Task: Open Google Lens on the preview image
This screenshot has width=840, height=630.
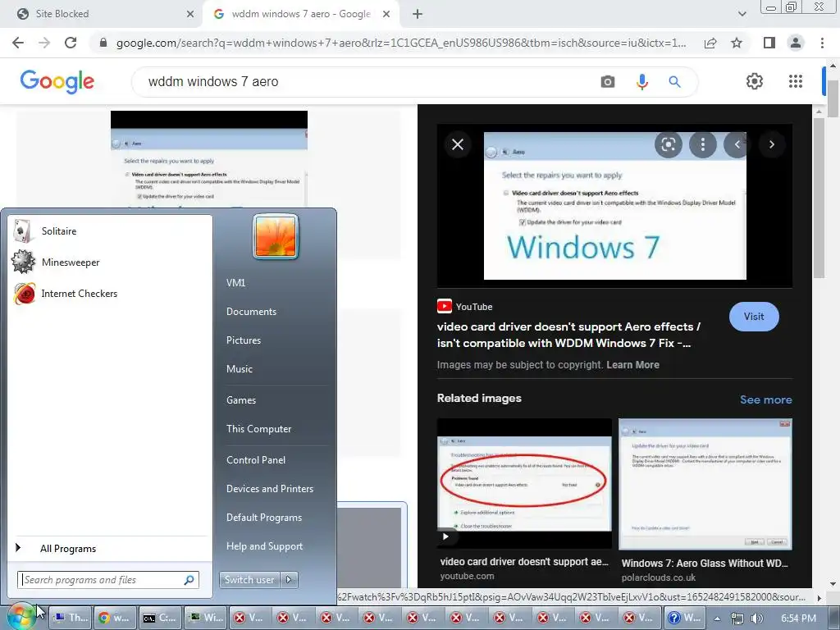Action: point(668,144)
